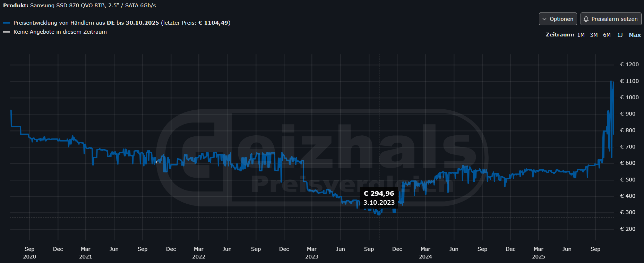Select the Max time range
The height and width of the screenshot is (263, 644).
point(635,35)
